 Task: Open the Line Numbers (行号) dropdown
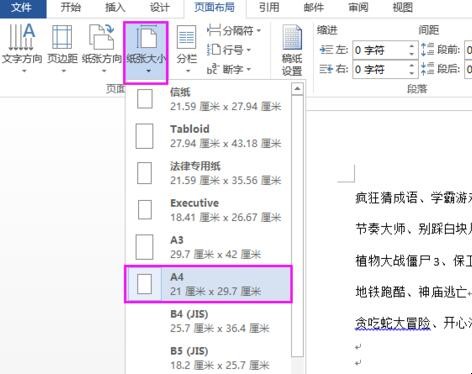coord(229,50)
